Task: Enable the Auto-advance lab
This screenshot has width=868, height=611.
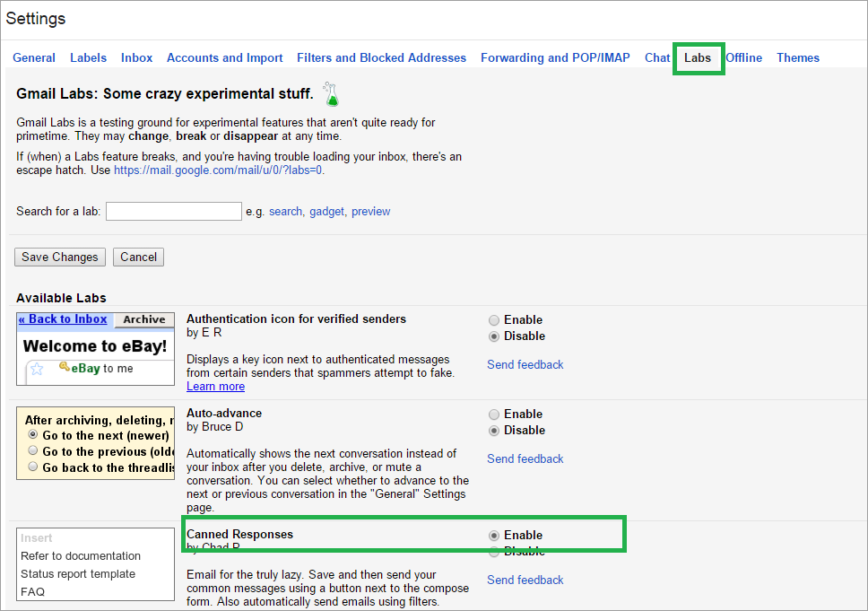Action: (494, 414)
